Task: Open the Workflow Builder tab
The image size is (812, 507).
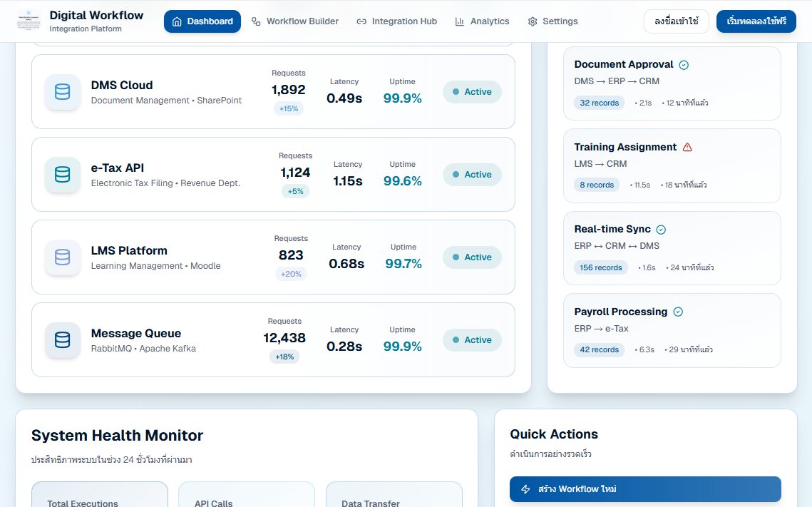Action: tap(294, 21)
